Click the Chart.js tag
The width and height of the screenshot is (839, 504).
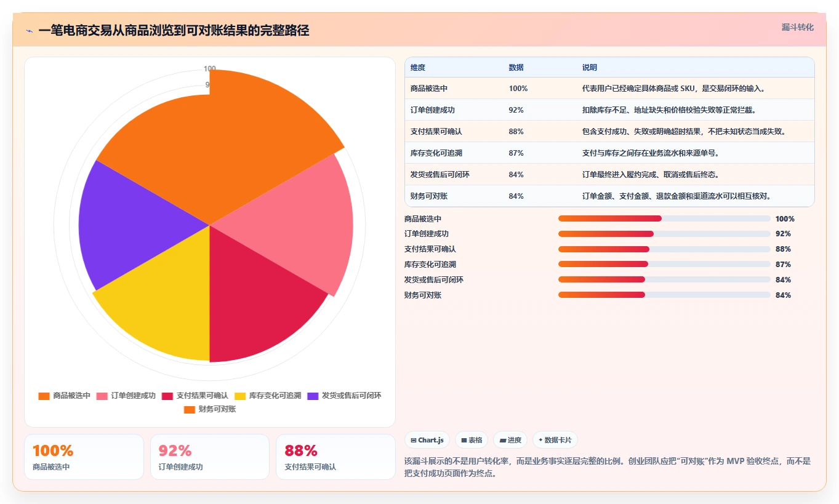tap(427, 440)
